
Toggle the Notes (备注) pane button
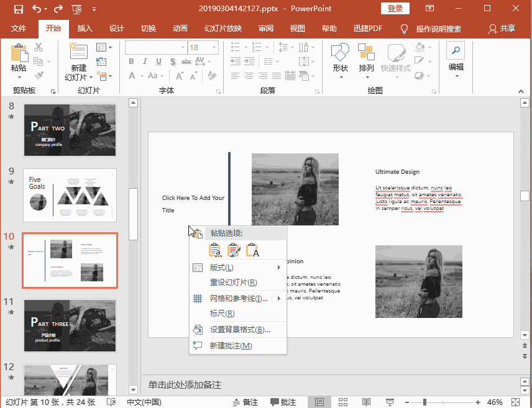(244, 402)
